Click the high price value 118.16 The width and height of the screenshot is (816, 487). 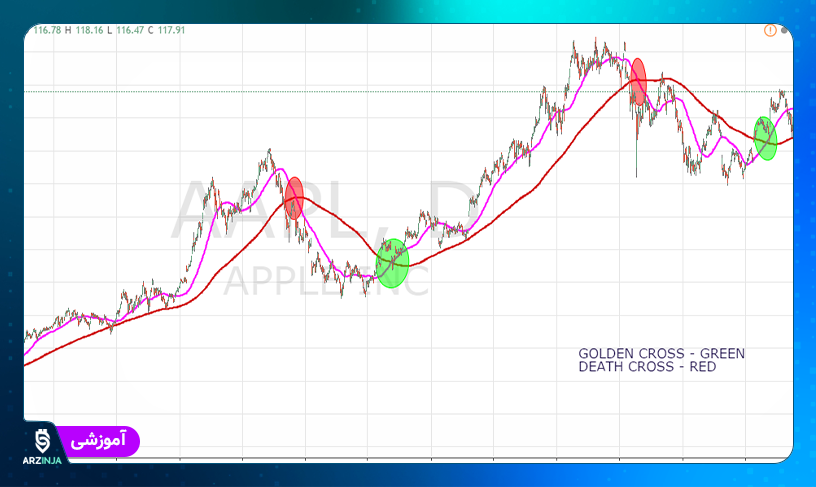coord(90,30)
